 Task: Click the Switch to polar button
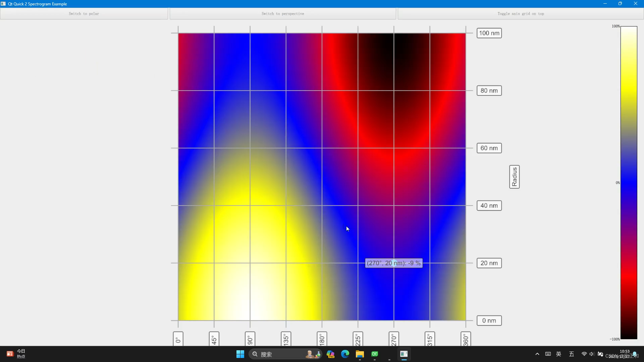coord(84,14)
